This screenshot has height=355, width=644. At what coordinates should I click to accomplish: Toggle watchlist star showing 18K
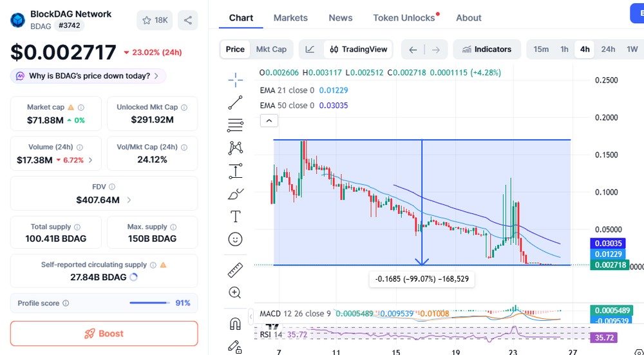coord(155,20)
